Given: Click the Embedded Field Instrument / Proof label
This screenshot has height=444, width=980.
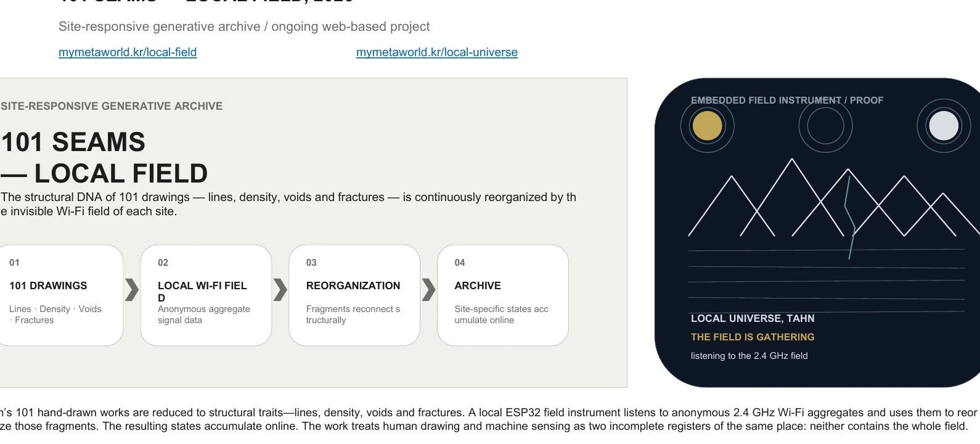Looking at the screenshot, I should point(787,101).
